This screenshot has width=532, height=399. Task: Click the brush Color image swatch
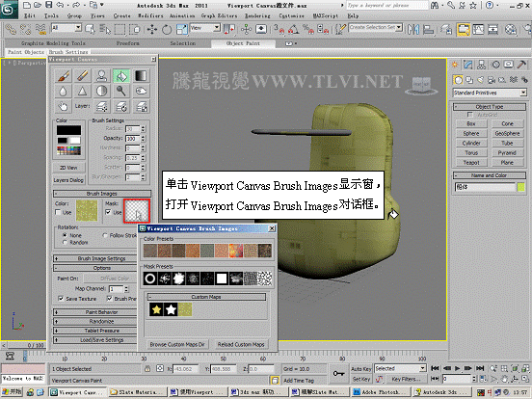click(x=87, y=210)
